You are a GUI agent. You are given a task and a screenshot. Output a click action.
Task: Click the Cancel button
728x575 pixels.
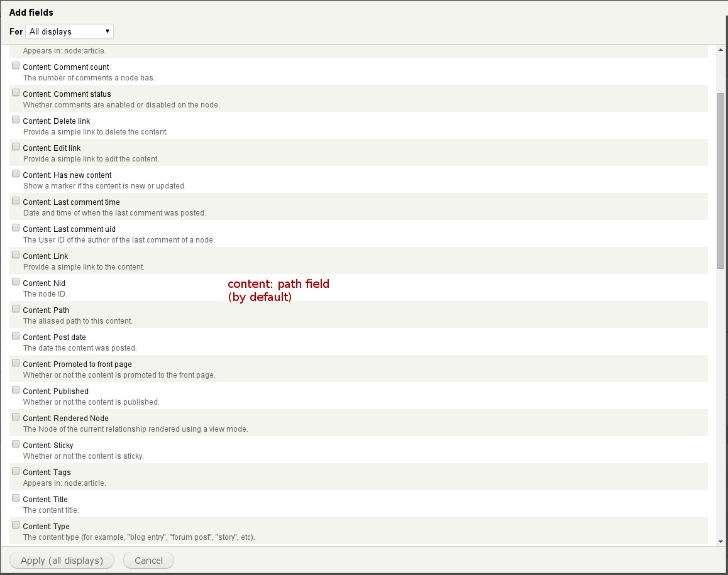[148, 560]
